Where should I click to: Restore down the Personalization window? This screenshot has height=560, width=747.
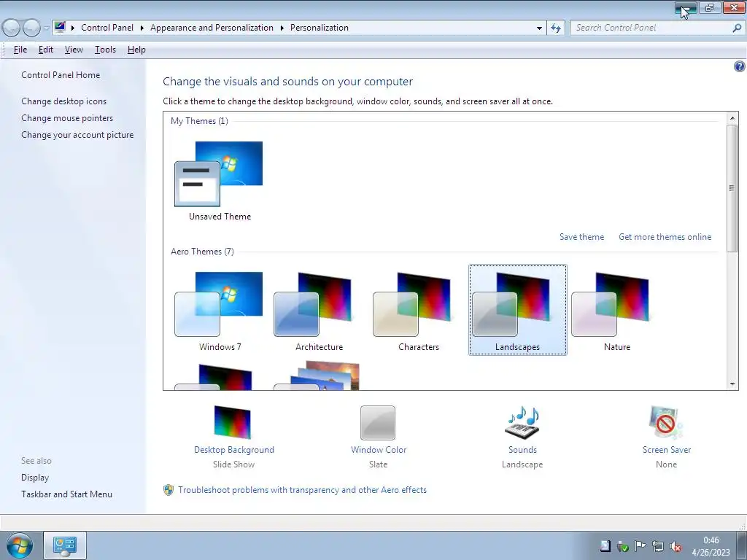(x=710, y=7)
